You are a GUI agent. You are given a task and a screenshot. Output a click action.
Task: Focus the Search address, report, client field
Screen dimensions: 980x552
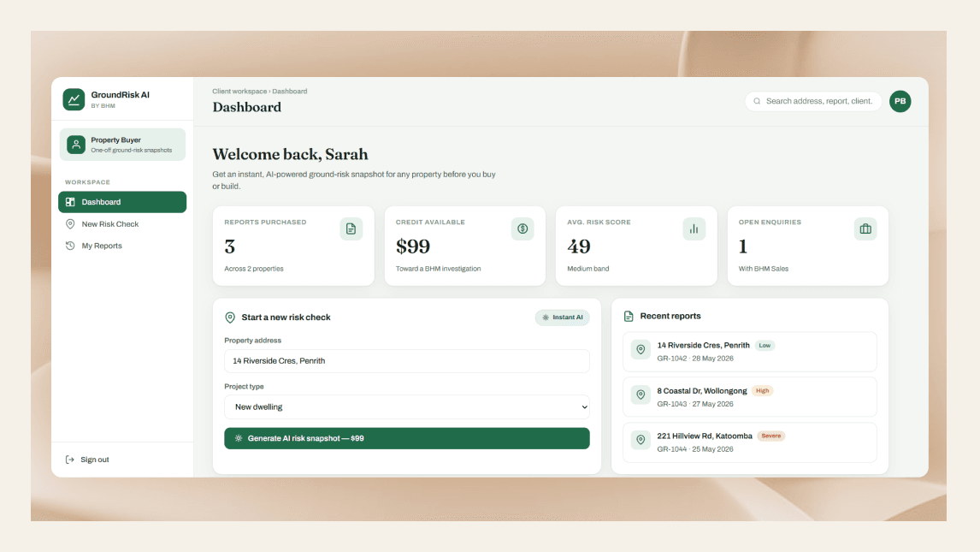813,101
